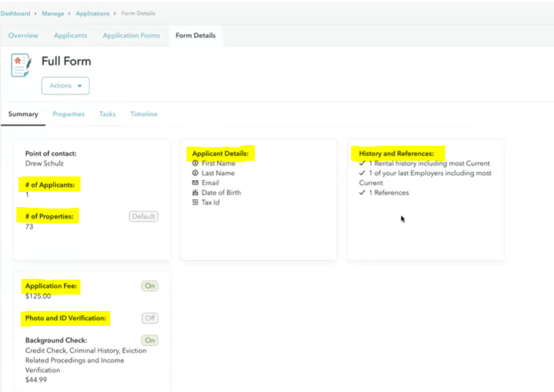The height and width of the screenshot is (392, 554).
Task: Click the Last Name field icon
Action: [196, 173]
